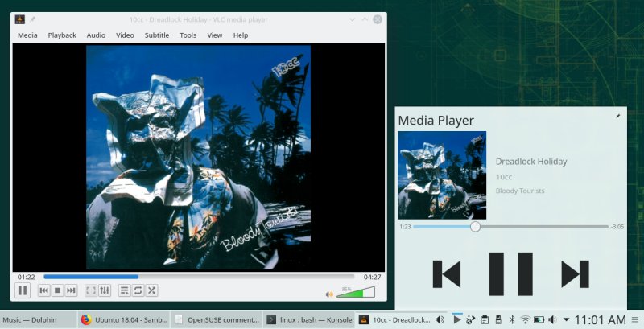This screenshot has height=329, width=644.
Task: Click VLC cone icon in title bar
Action: (19, 19)
